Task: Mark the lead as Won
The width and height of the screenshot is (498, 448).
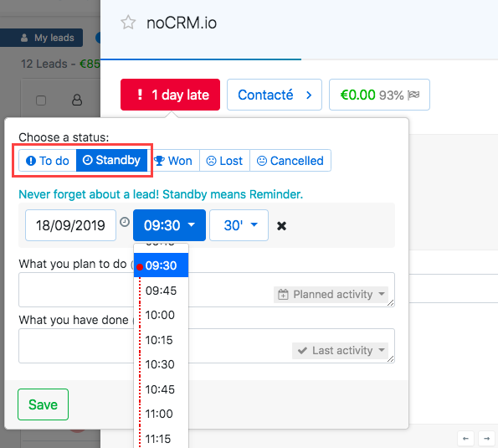Action: (x=173, y=161)
